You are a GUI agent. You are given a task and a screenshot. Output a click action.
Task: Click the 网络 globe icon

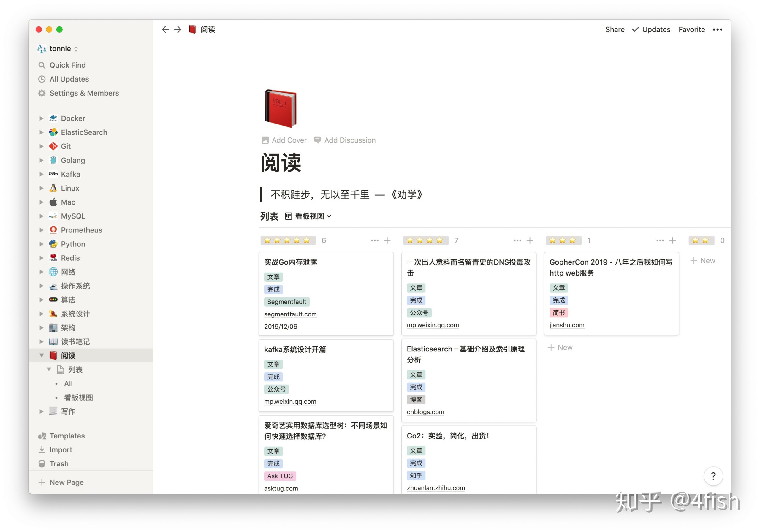[53, 272]
